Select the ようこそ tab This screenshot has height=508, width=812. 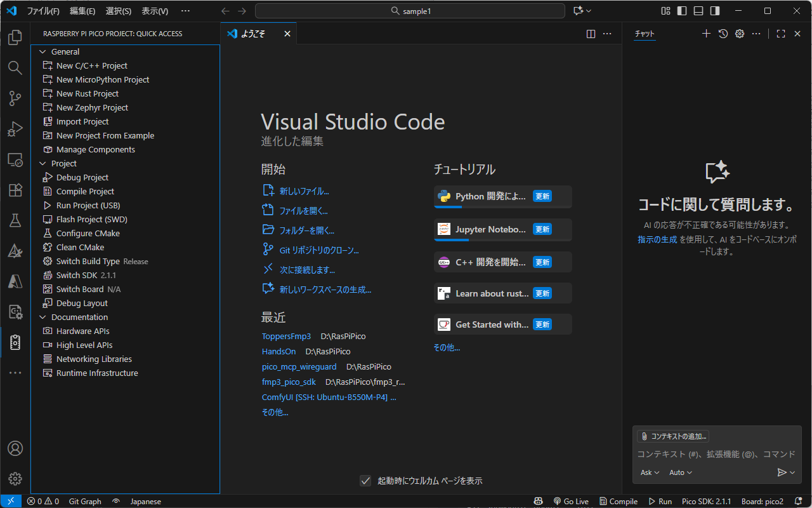[258, 34]
